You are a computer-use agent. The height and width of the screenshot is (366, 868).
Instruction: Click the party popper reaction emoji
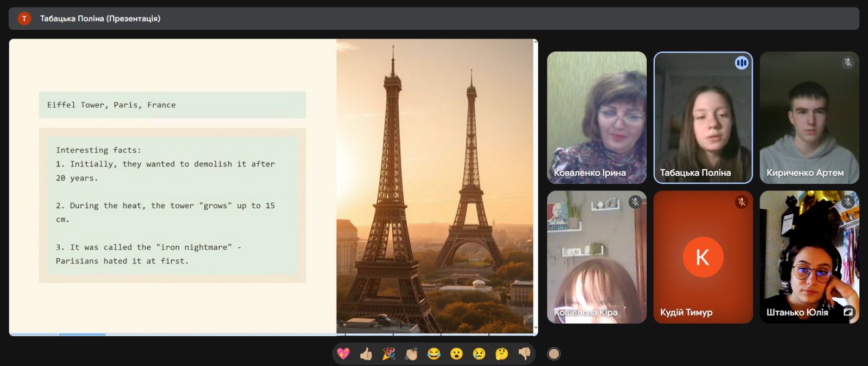tap(389, 354)
